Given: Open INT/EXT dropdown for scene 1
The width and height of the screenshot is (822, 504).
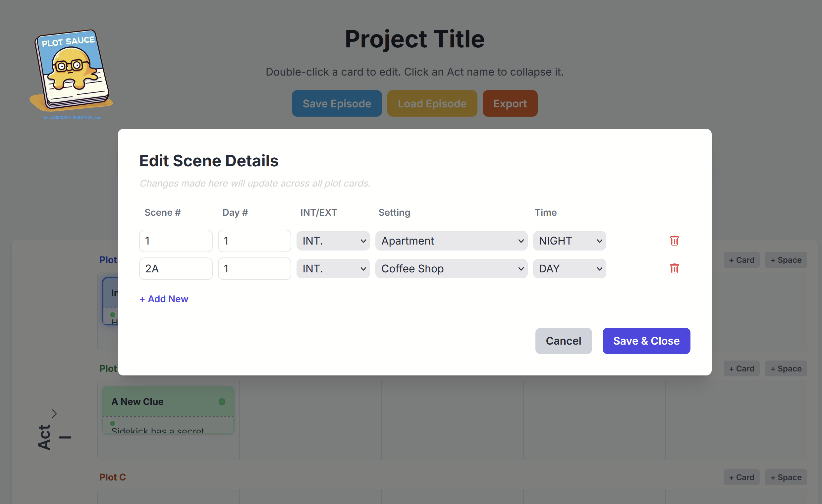Looking at the screenshot, I should (x=333, y=241).
